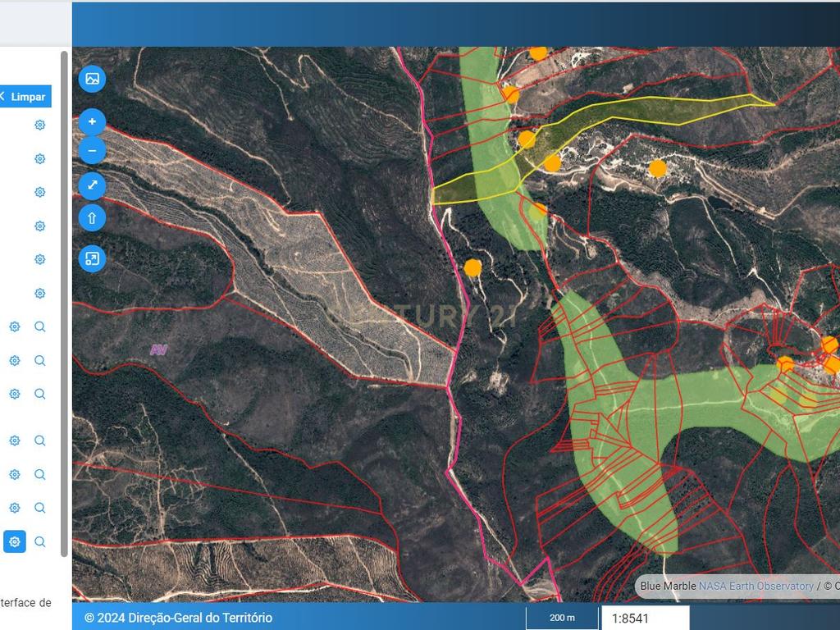Screen dimensions: 840x630
Task: Click the 200 m scale bar
Action: tap(562, 618)
